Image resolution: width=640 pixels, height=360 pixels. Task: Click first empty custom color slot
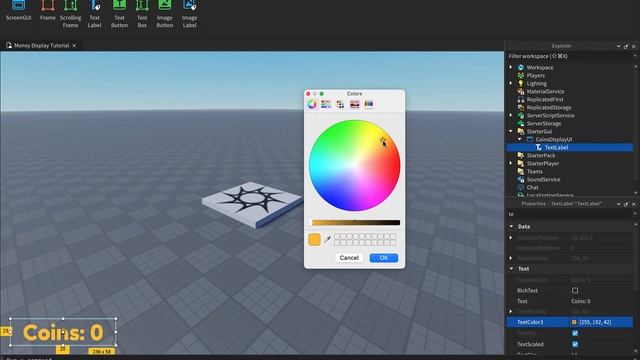click(x=337, y=236)
